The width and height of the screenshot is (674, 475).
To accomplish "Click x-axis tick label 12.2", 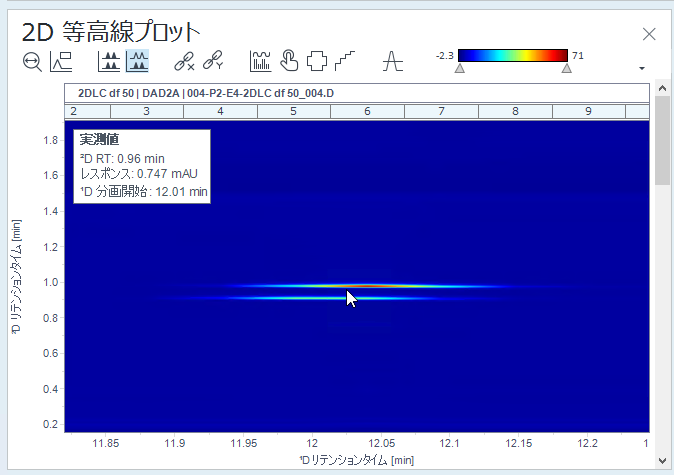I will [x=588, y=443].
